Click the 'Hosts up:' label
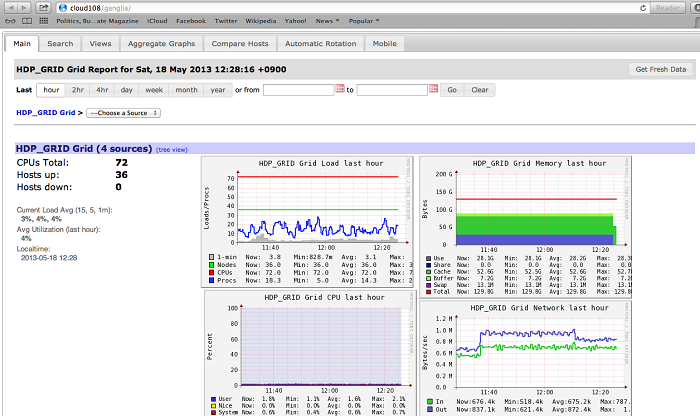 [x=38, y=175]
